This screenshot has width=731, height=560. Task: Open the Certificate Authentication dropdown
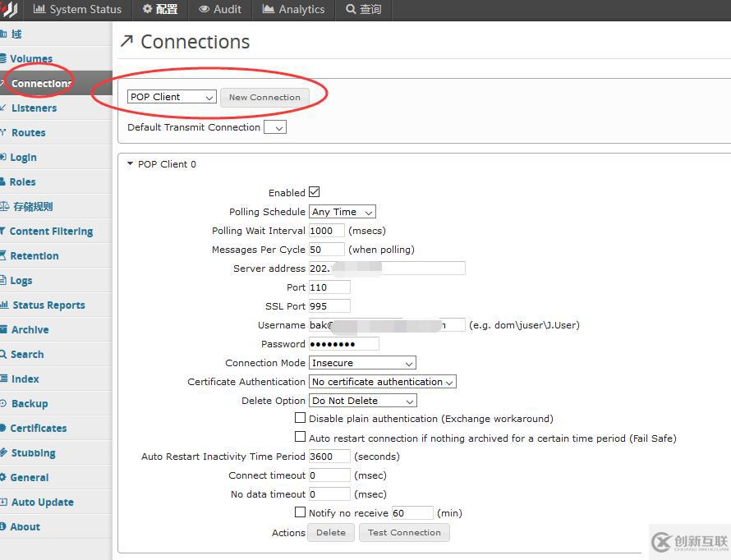[x=382, y=382]
